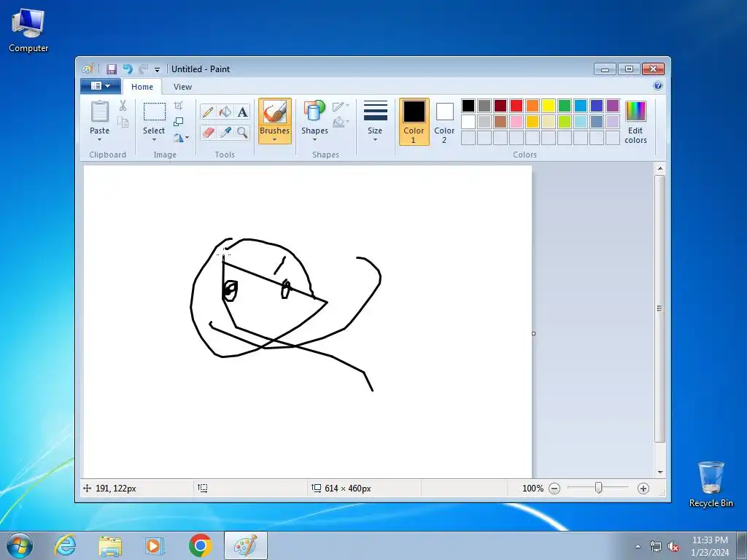Screen dimensions: 747x560
Task: Pick the pink (rose) color swatch
Action: [516, 122]
